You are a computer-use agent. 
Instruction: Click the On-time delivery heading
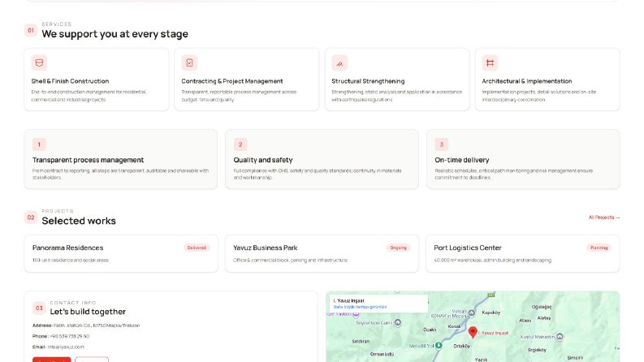(462, 160)
